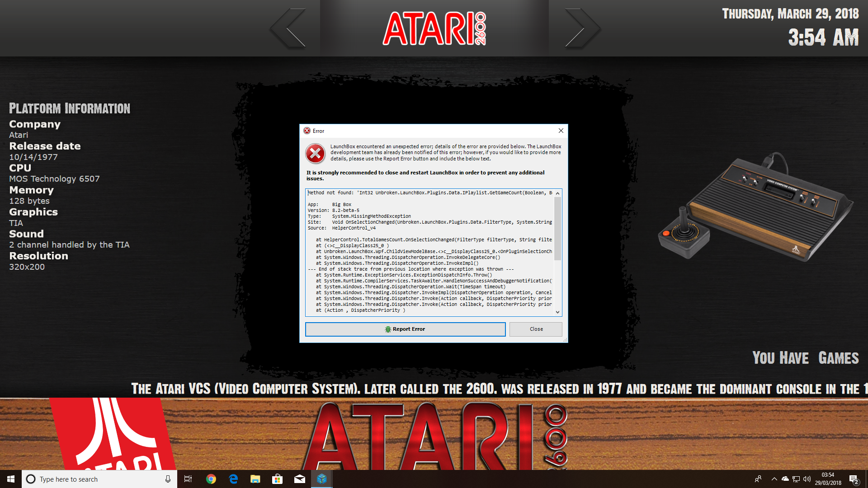Click the 'Platform Information' heading

point(70,108)
